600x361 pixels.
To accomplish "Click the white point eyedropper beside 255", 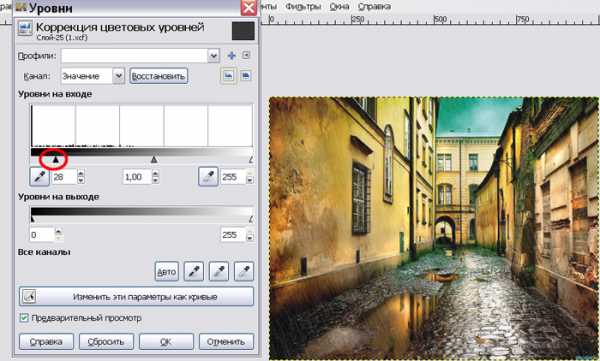I will 208,176.
